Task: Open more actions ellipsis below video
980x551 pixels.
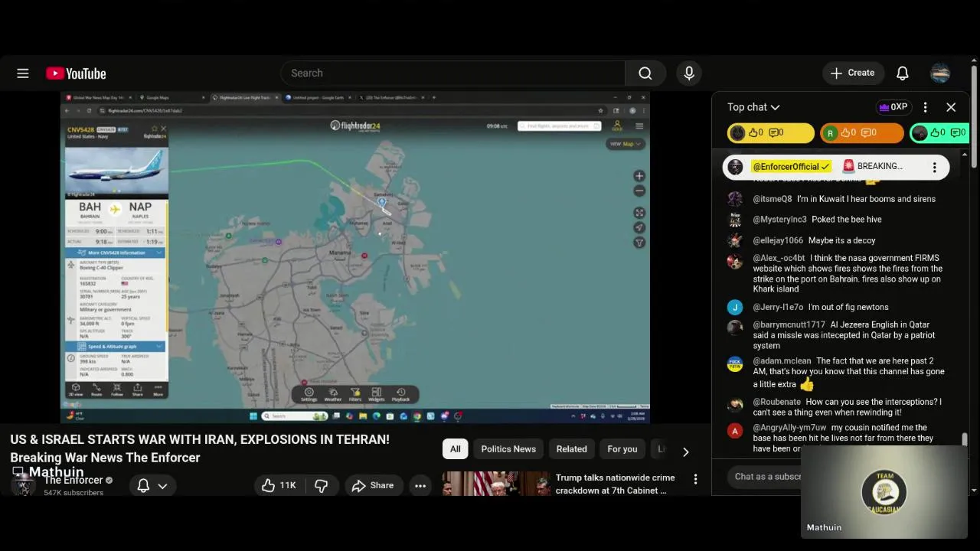Action: coord(420,485)
